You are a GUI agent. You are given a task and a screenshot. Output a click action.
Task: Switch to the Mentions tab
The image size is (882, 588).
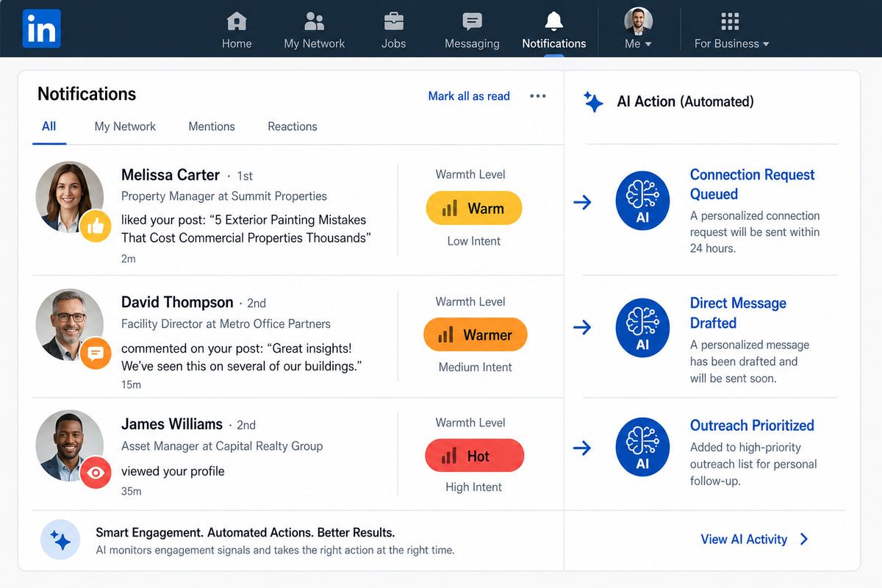pos(212,126)
